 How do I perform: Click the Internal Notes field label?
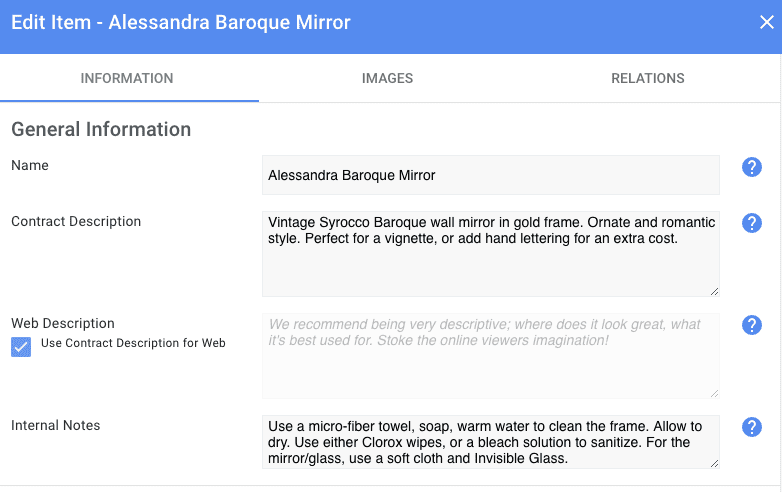coord(56,425)
